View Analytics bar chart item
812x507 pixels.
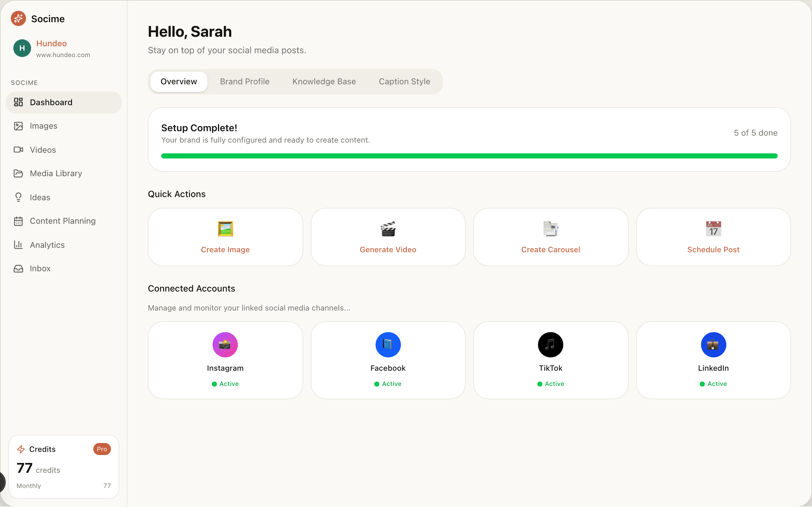[x=47, y=245]
